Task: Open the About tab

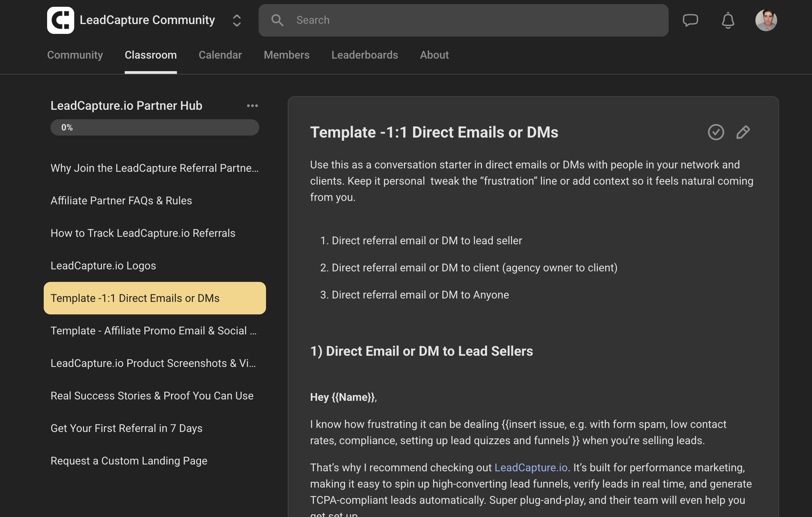Action: click(434, 55)
